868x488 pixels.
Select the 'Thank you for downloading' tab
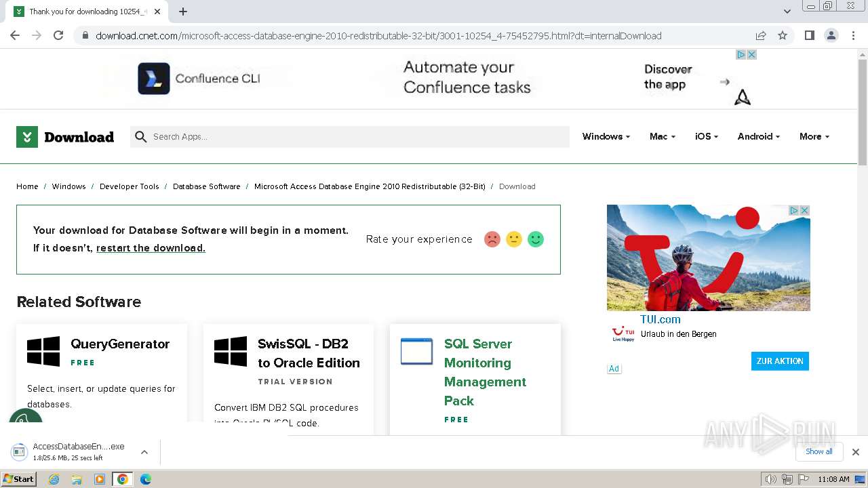(87, 12)
